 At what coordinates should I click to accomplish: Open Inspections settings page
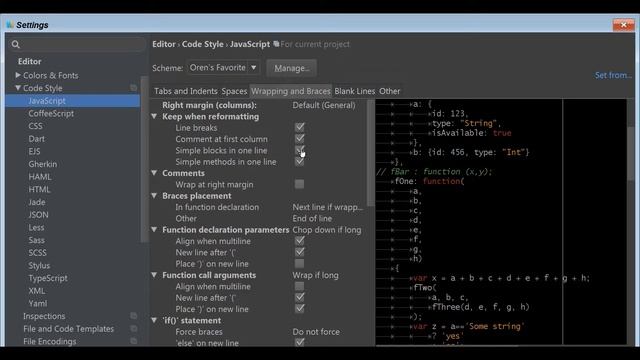point(44,316)
